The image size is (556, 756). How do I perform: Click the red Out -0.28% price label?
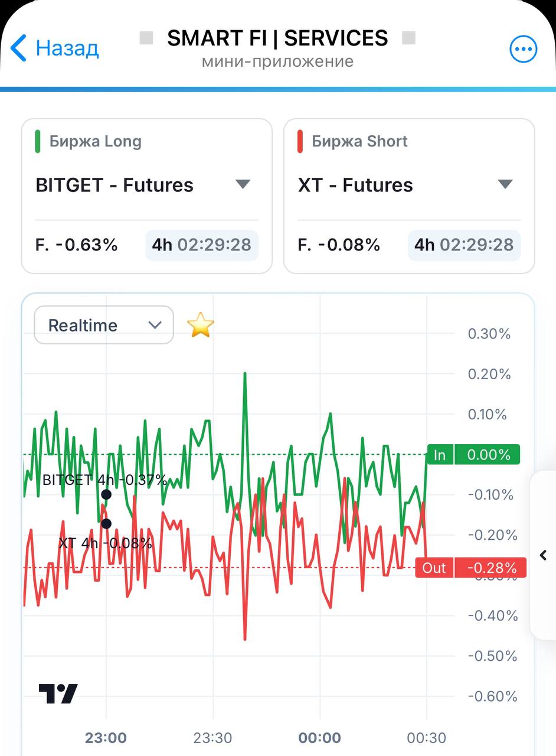pyautogui.click(x=470, y=568)
